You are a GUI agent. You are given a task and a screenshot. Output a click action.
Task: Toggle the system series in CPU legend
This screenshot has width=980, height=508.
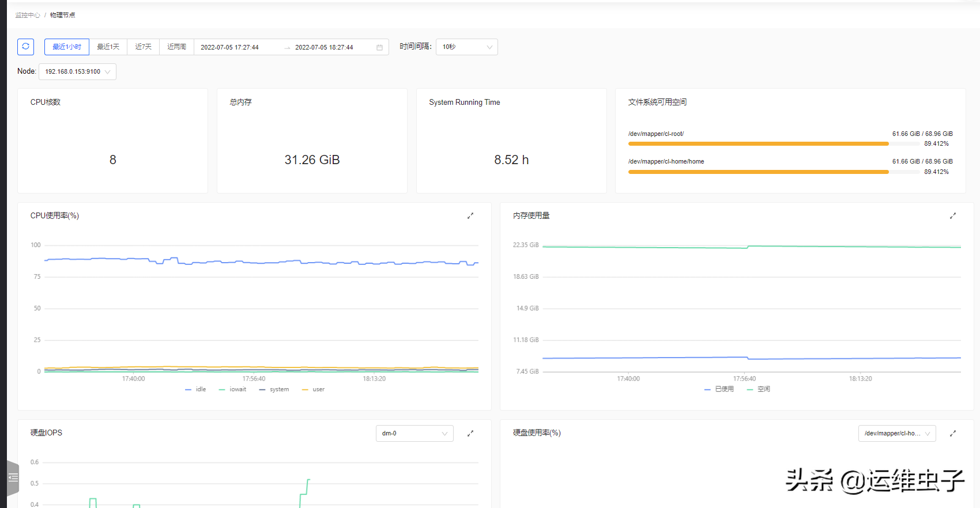274,389
